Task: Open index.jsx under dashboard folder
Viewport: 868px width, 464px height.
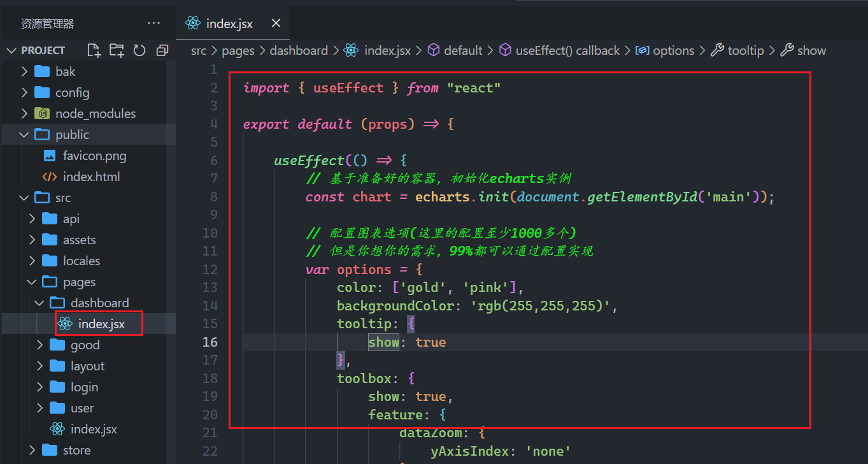Action: [x=101, y=324]
